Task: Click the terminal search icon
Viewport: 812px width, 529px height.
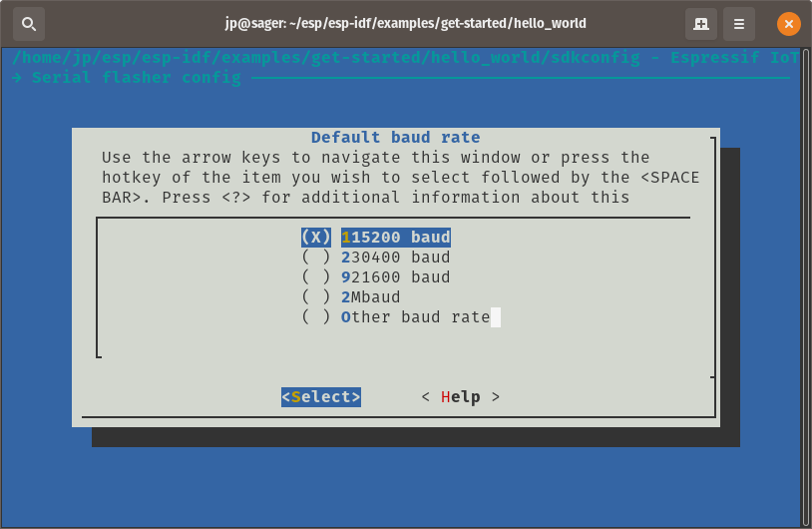Action: click(x=29, y=24)
